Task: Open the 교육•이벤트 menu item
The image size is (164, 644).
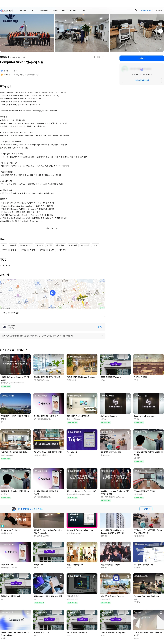Action: click(x=44, y=11)
